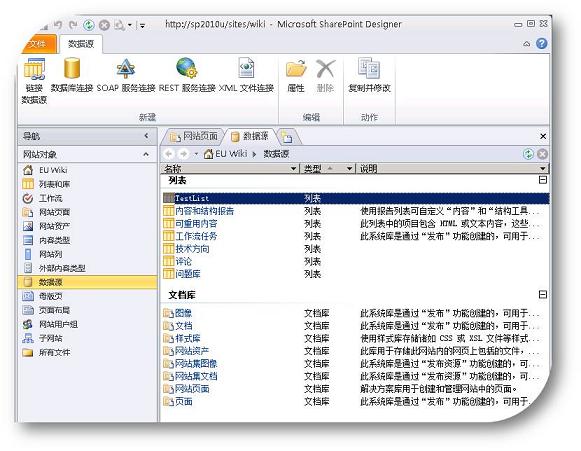Go forward with the breadcrumb forward arrow

coord(184,154)
